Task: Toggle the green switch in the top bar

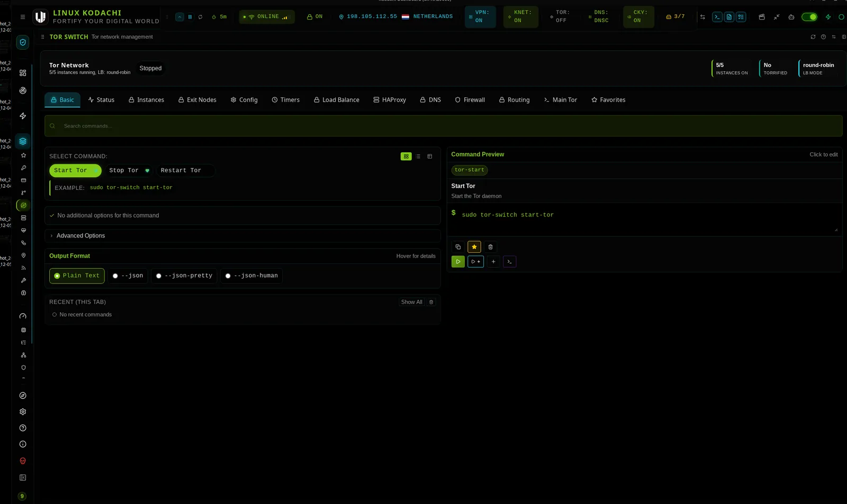Action: point(809,17)
